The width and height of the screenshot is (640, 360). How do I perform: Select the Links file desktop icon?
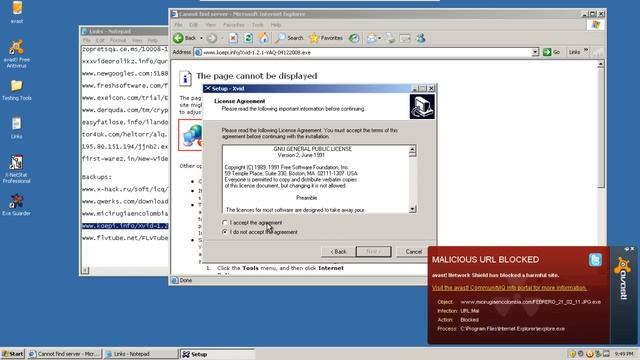tap(16, 128)
